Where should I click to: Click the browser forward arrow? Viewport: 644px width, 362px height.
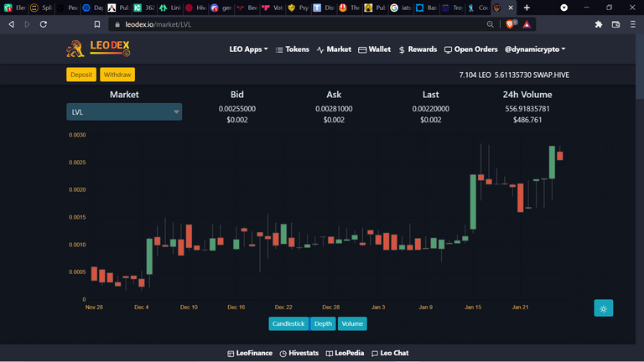27,24
